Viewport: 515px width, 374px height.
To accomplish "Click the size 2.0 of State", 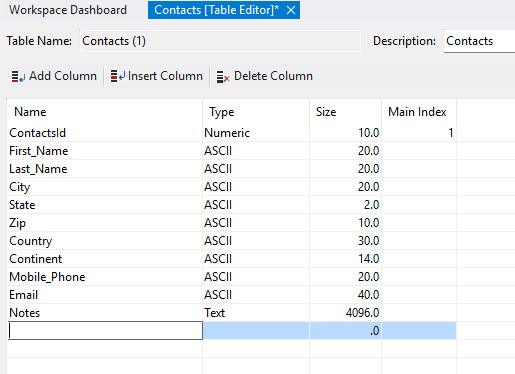I will pos(345,205).
